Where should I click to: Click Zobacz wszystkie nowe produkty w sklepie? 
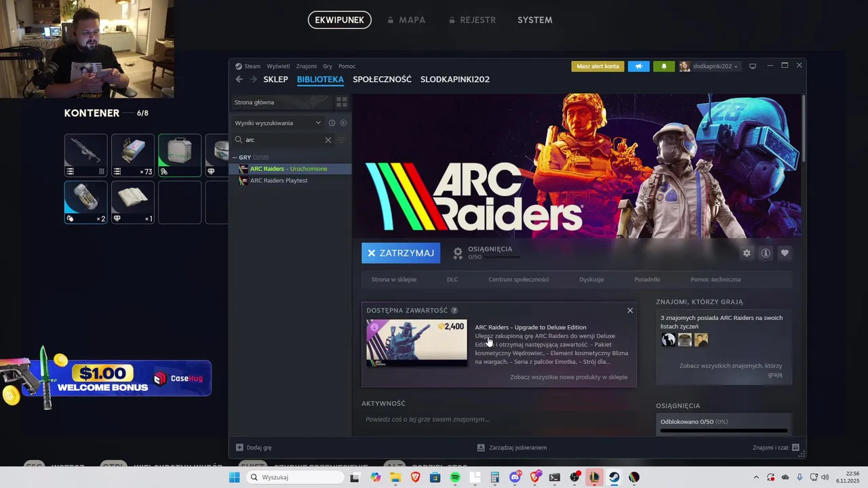click(568, 377)
